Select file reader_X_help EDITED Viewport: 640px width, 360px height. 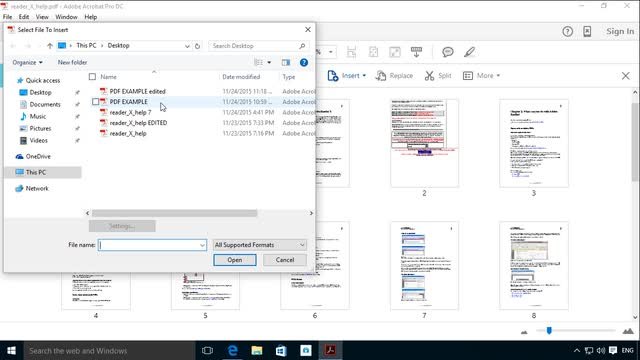[x=138, y=123]
